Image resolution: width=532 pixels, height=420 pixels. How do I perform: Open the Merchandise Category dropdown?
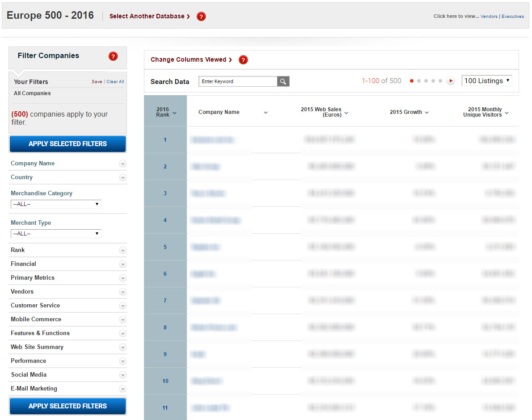coord(56,204)
